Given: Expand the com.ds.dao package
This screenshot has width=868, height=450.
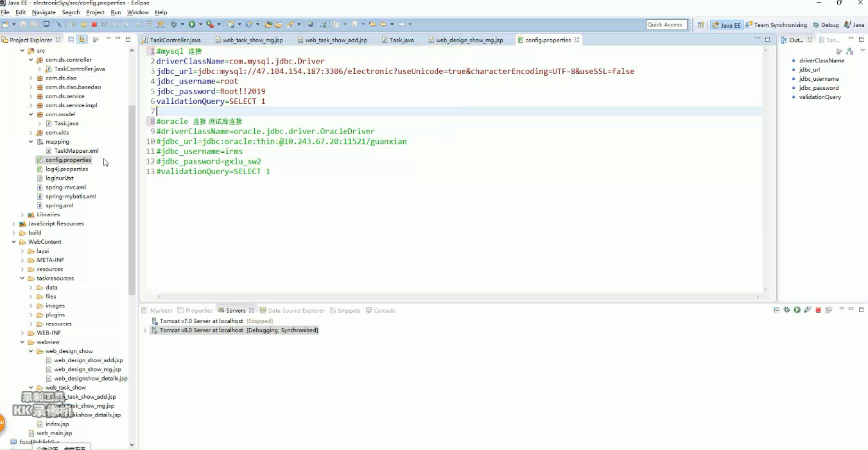Looking at the screenshot, I should point(31,78).
